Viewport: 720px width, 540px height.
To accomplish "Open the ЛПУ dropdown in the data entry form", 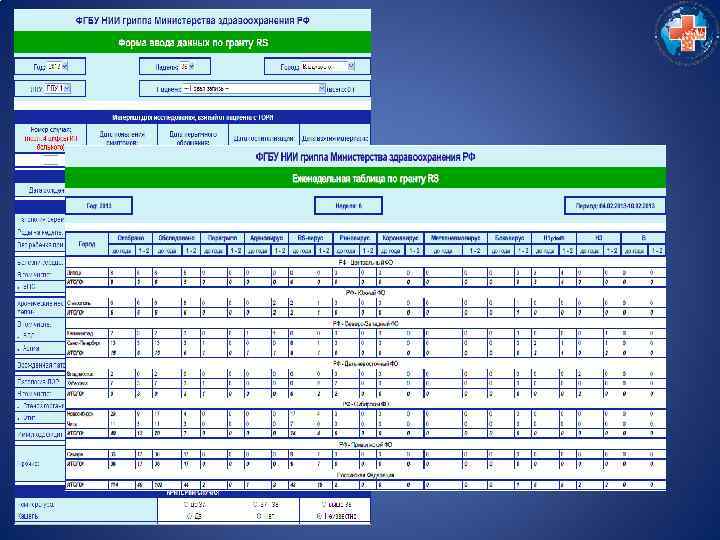I will click(x=57, y=88).
